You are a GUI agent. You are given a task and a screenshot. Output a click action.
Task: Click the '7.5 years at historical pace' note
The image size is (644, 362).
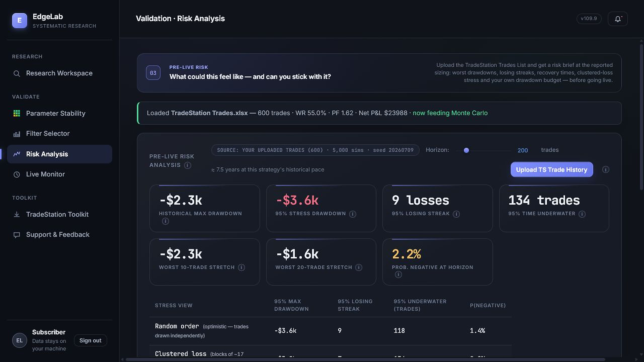tap(268, 170)
